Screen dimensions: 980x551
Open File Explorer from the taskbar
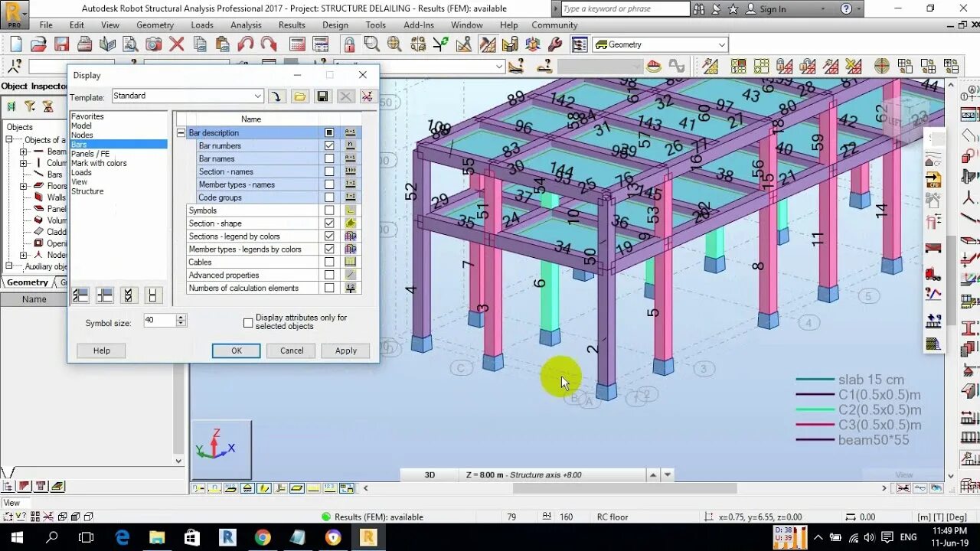pos(157,537)
